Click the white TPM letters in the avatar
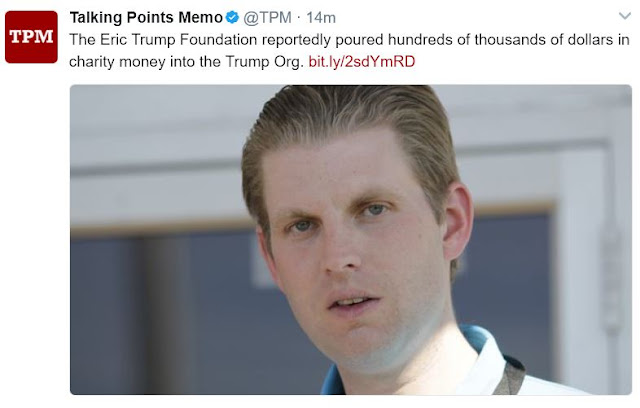This screenshot has width=640, height=408. tap(31, 36)
